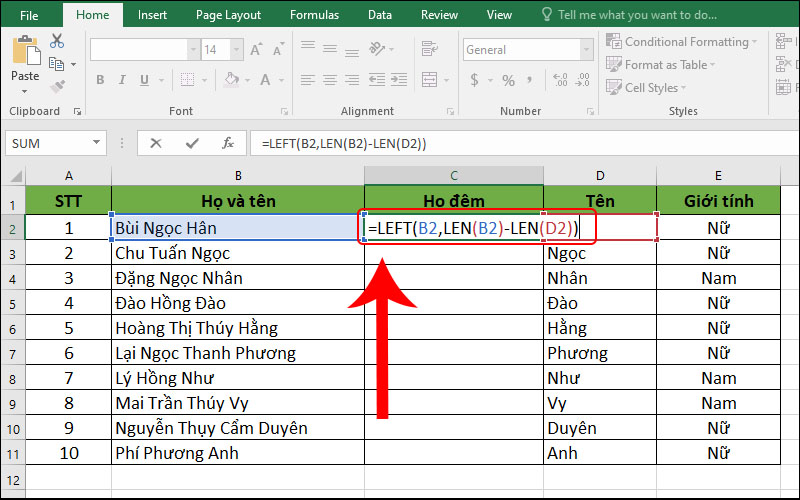Screen dimensions: 800x500
Task: Open the General number format dropdown
Action: tap(587, 50)
